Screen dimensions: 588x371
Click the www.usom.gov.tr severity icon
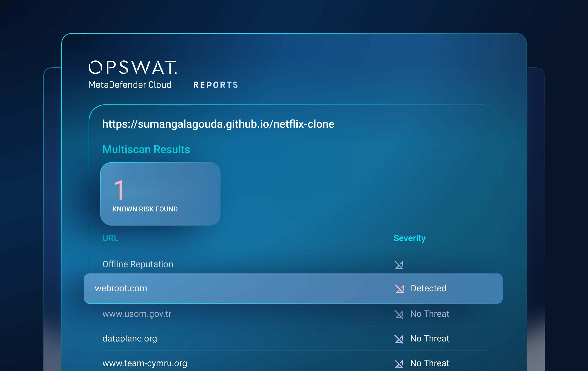pos(399,314)
